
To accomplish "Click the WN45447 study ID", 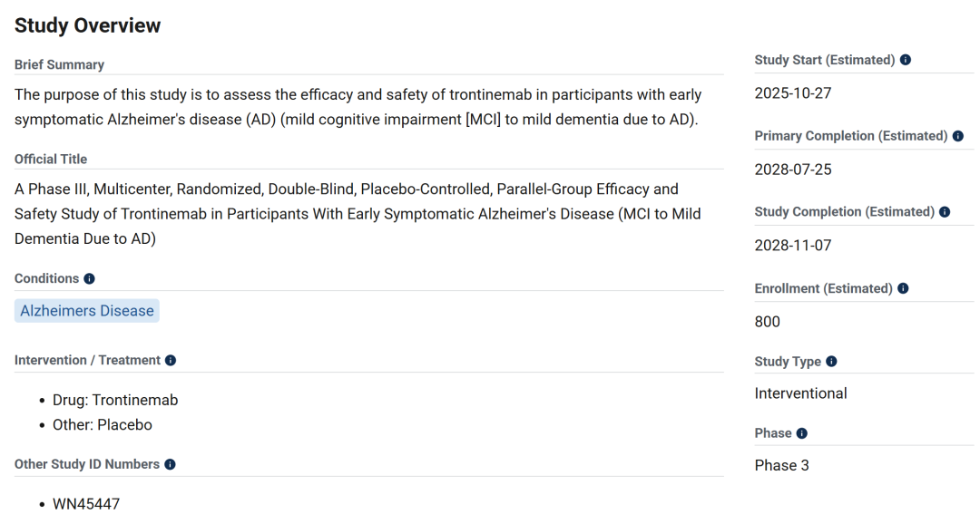I will click(x=86, y=504).
